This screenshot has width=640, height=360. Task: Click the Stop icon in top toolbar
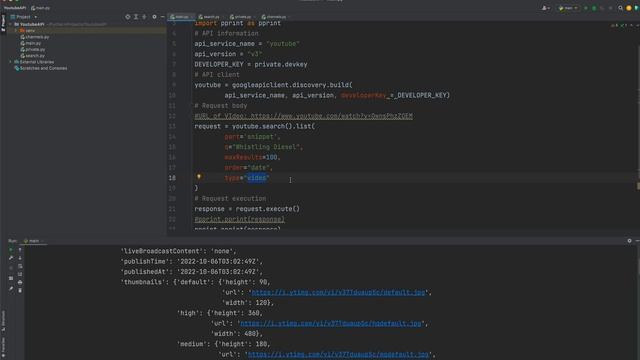pyautogui.click(x=610, y=8)
